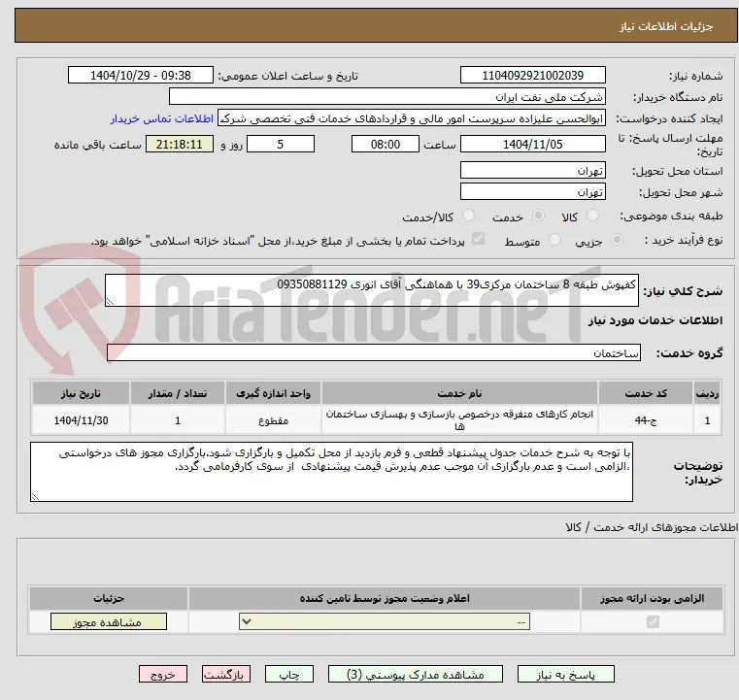This screenshot has width=739, height=700.
Task: Click the اعلام وضعیت مجوز توسط تامین کننده header
Action: [x=385, y=598]
